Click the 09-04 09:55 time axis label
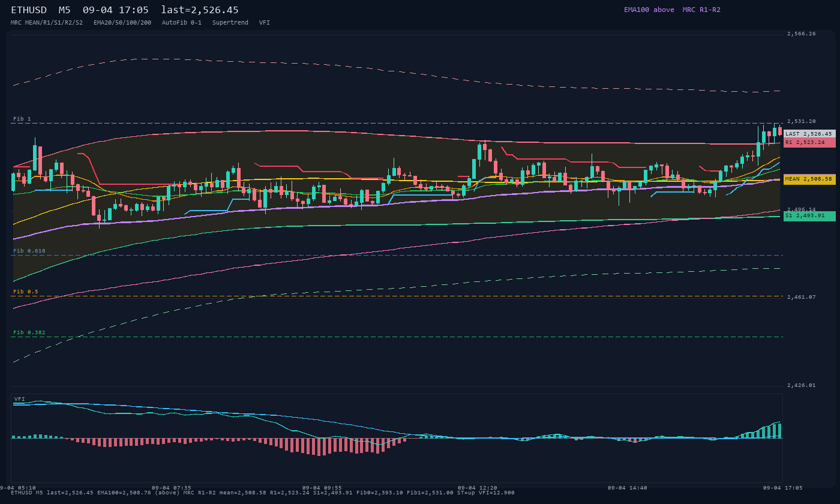The image size is (840, 504). [322, 488]
